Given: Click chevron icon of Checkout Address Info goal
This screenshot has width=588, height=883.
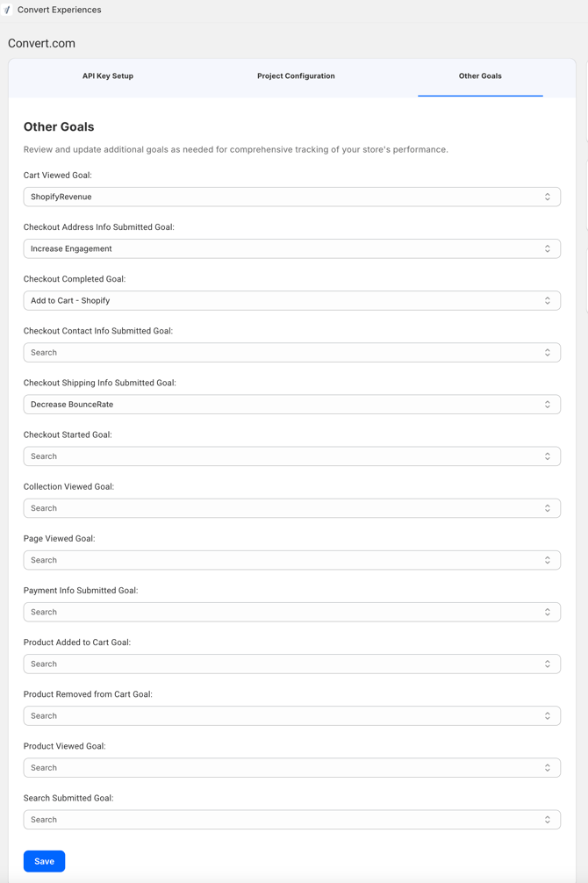Looking at the screenshot, I should pos(547,248).
